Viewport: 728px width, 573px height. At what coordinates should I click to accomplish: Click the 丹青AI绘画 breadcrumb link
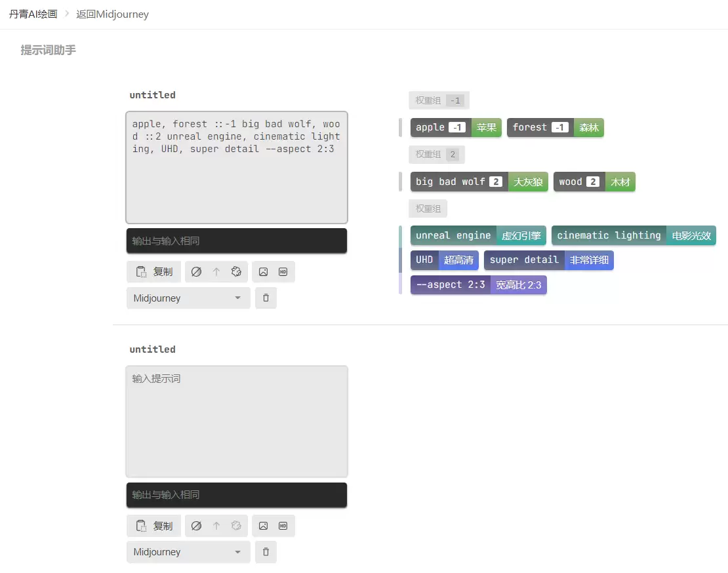click(x=33, y=14)
